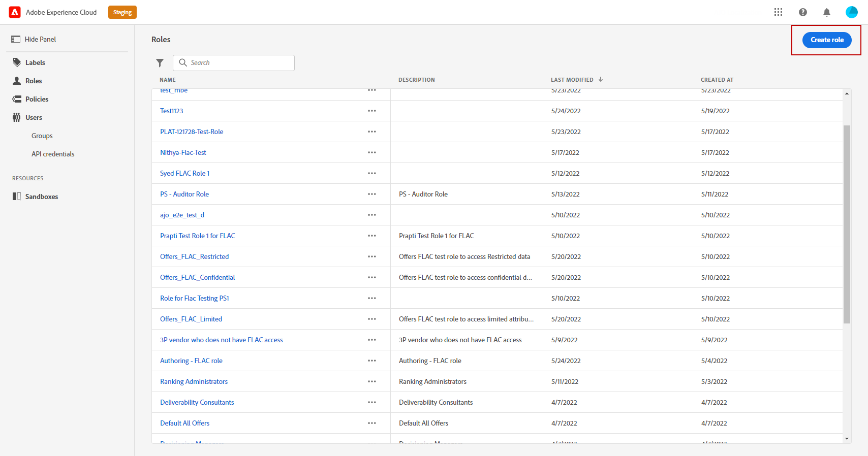
Task: Open Sandboxes under Resources
Action: [42, 197]
